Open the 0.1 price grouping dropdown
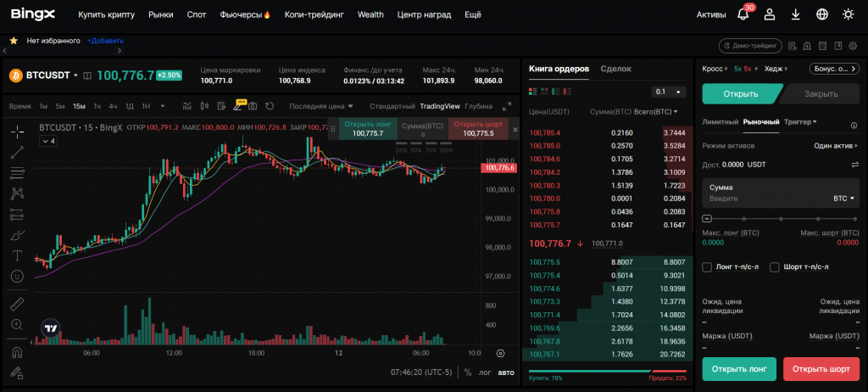Image resolution: width=868 pixels, height=392 pixels. pos(669,92)
